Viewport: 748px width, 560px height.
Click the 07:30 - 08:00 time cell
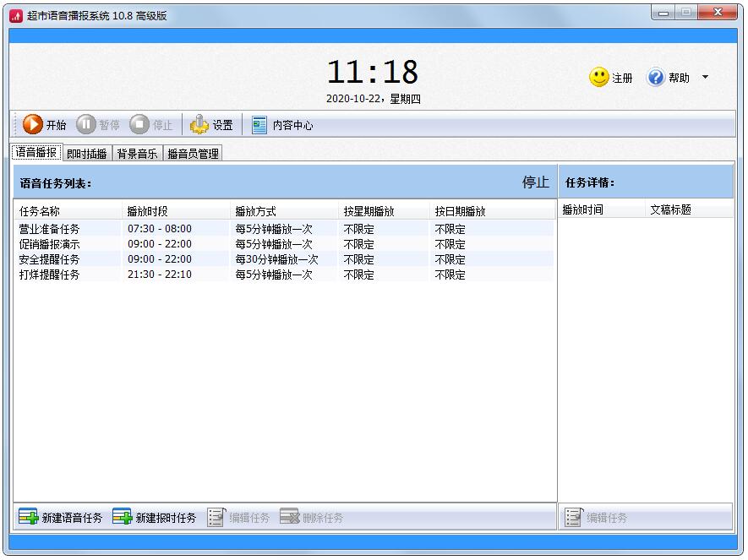click(160, 229)
